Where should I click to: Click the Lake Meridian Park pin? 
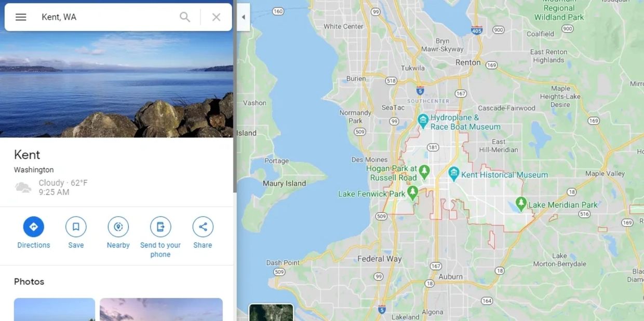(x=521, y=203)
